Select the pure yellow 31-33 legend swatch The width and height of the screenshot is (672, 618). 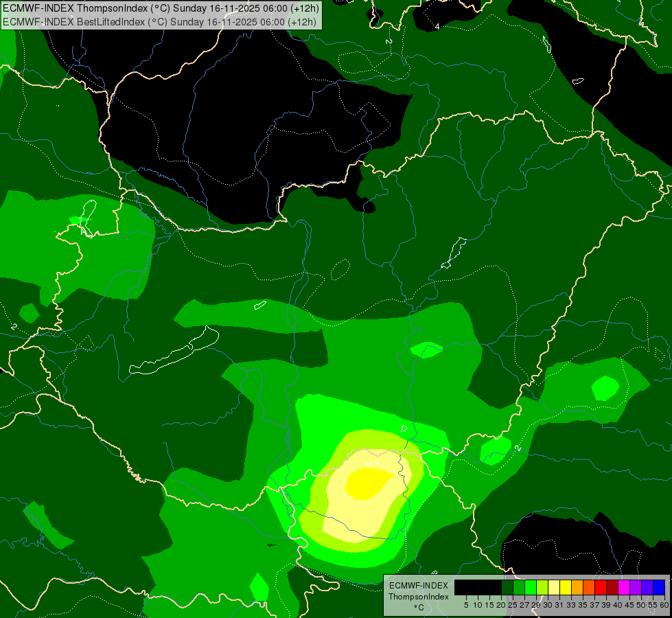click(566, 587)
